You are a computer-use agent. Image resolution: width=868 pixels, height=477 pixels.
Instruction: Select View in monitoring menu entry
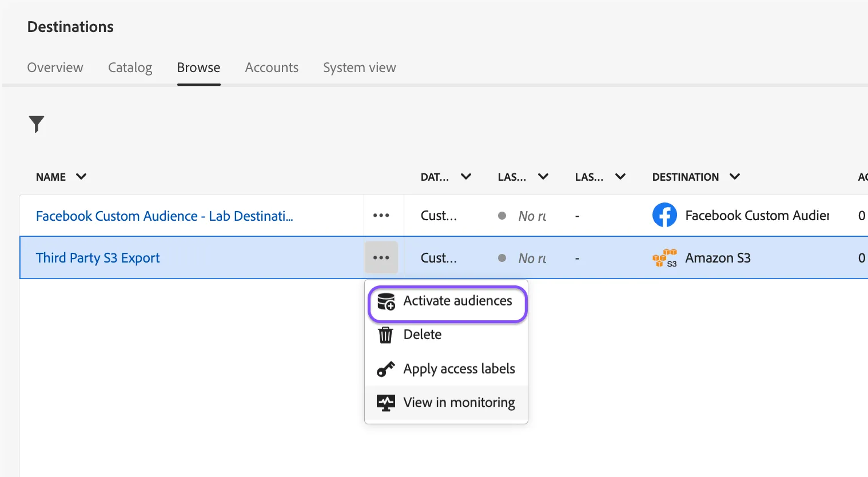pos(447,403)
